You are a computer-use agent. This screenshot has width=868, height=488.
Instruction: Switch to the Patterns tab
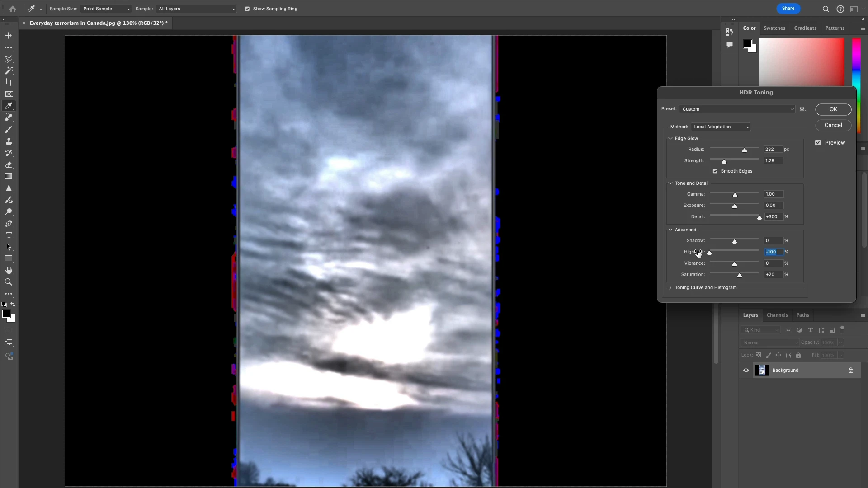(x=835, y=28)
